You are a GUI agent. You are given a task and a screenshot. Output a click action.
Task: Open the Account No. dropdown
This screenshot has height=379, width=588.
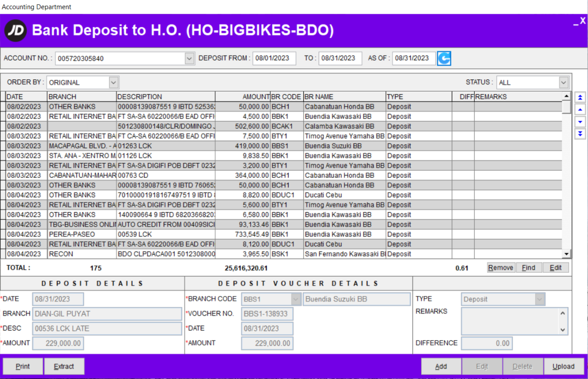[189, 59]
